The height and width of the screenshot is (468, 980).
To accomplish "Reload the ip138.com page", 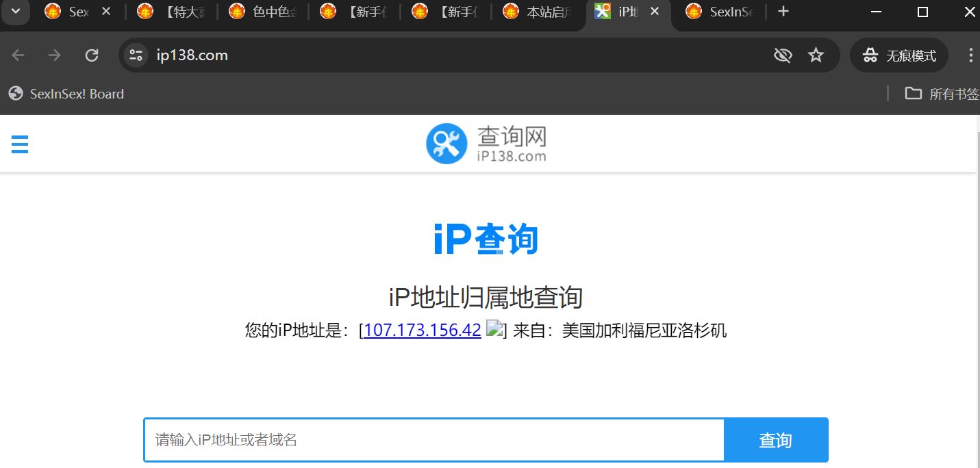I will point(92,55).
